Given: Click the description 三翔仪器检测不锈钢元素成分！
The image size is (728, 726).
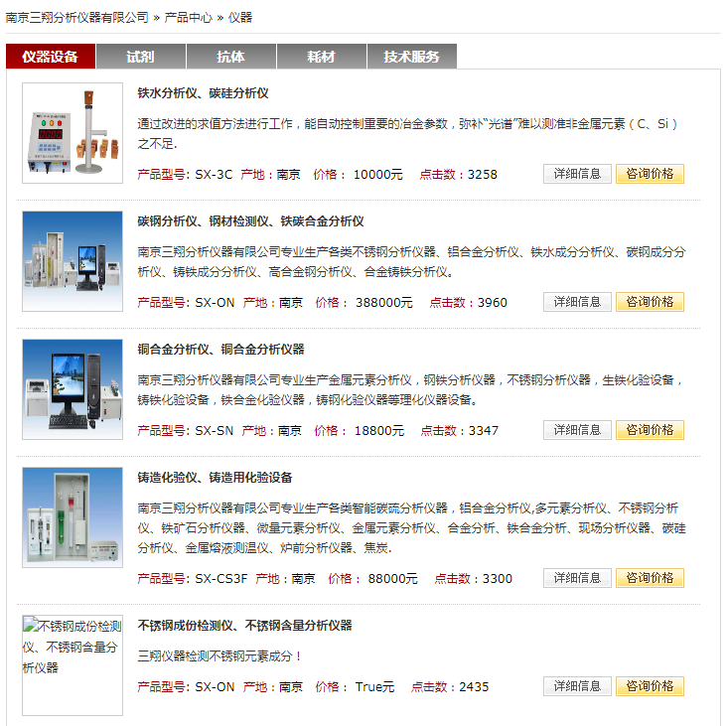Looking at the screenshot, I should click(x=220, y=656).
